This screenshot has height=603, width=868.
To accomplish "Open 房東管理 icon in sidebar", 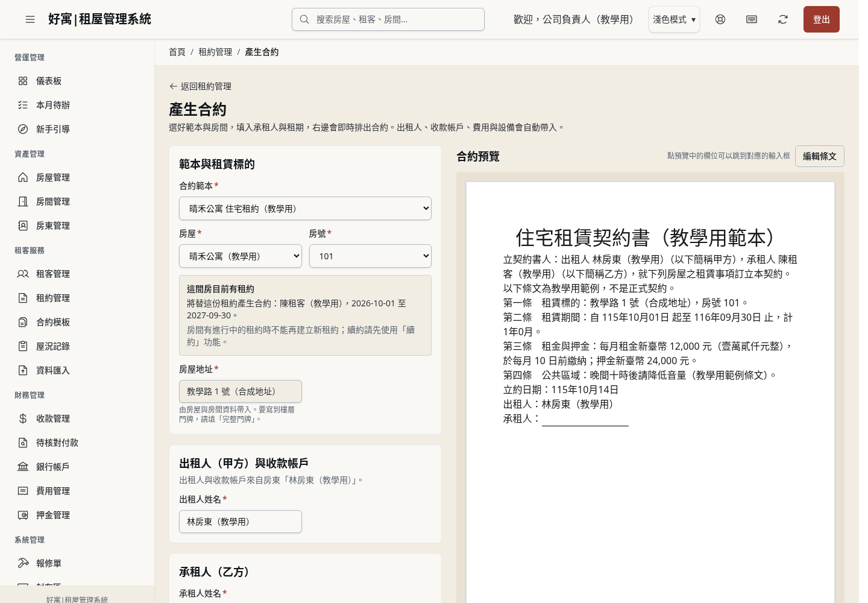I will (x=23, y=226).
